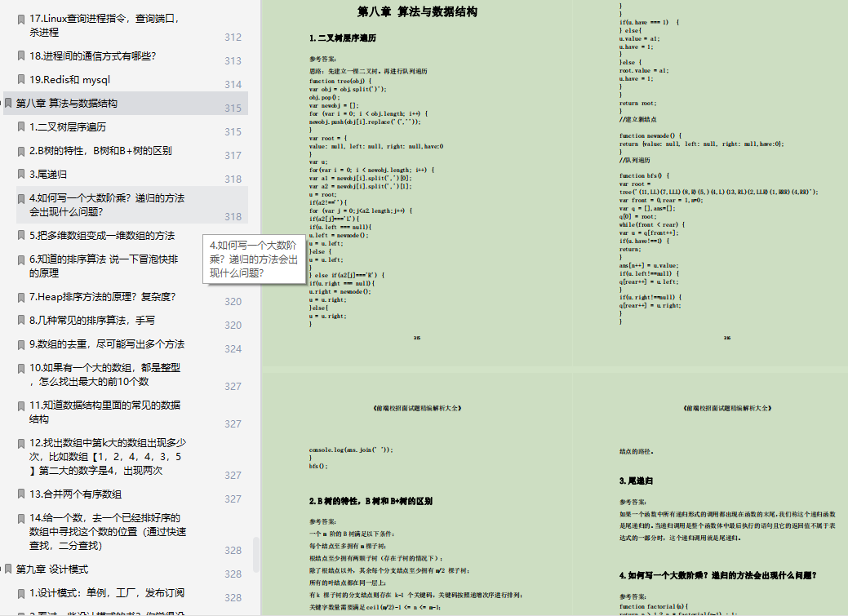
Task: Click right page header 《前端校招面试题精编解析大全》
Action: pos(727,408)
